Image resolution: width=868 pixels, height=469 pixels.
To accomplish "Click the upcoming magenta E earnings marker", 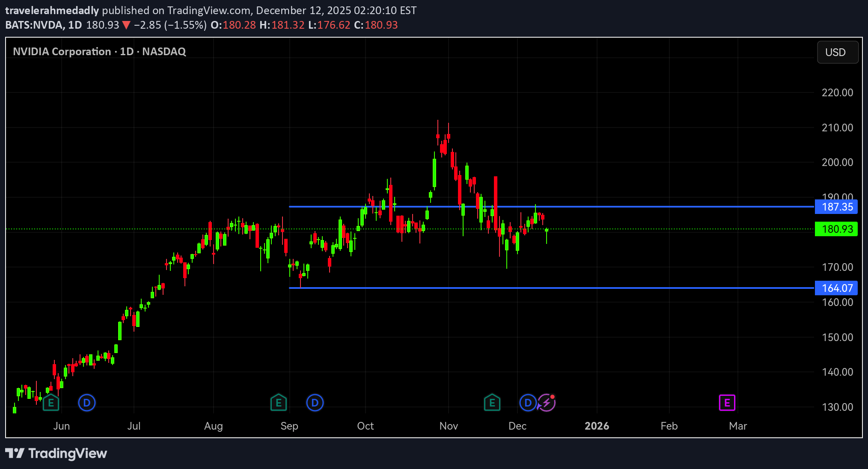I will click(727, 403).
